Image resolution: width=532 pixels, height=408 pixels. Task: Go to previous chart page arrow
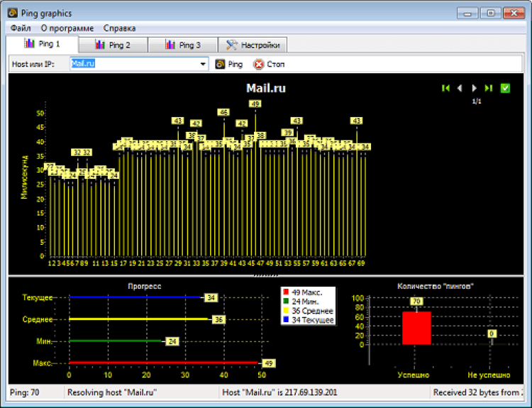pyautogui.click(x=460, y=88)
